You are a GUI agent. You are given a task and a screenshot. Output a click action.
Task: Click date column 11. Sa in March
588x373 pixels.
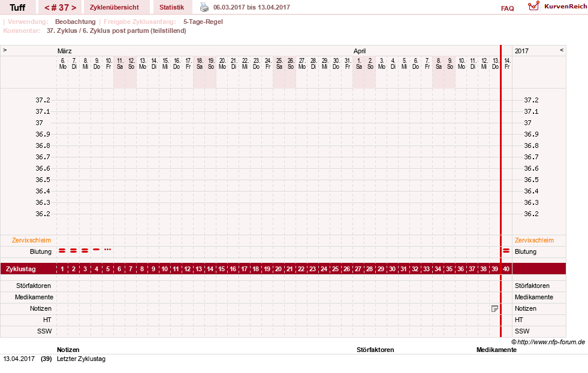[x=120, y=63]
